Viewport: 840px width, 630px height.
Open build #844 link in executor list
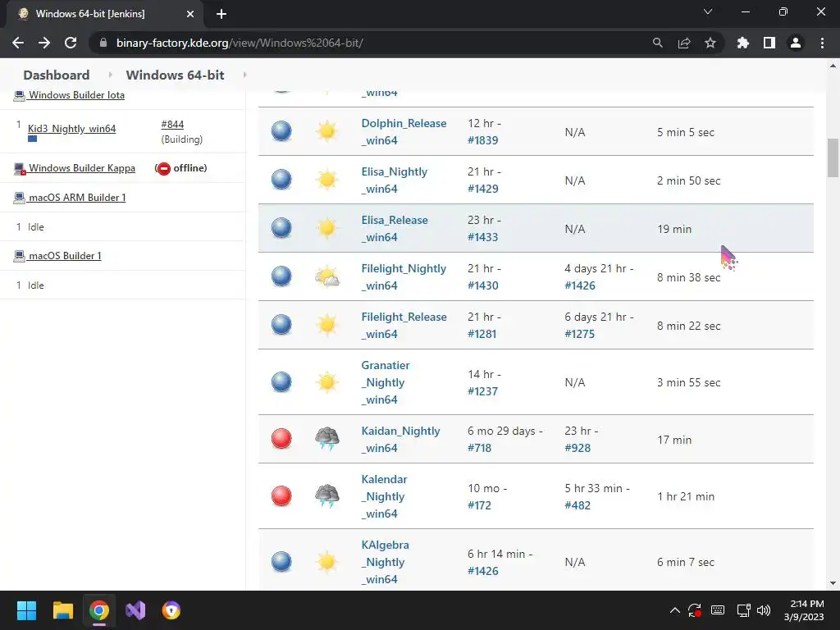click(172, 125)
